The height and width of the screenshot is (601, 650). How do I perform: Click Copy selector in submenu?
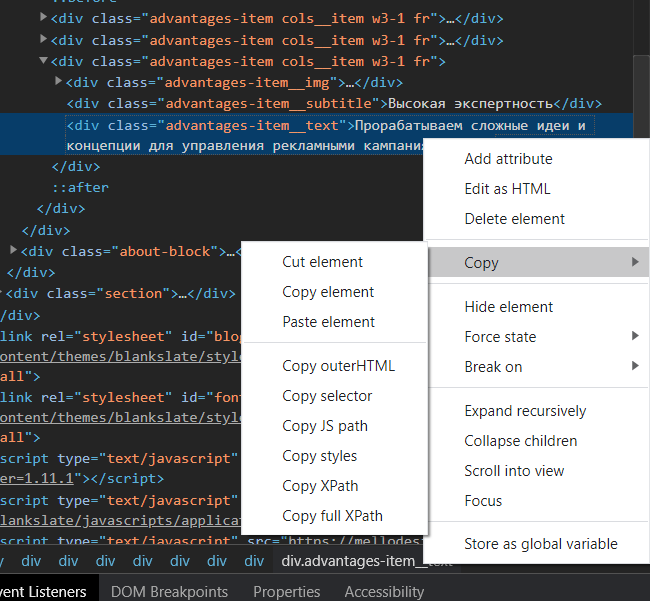pyautogui.click(x=327, y=396)
